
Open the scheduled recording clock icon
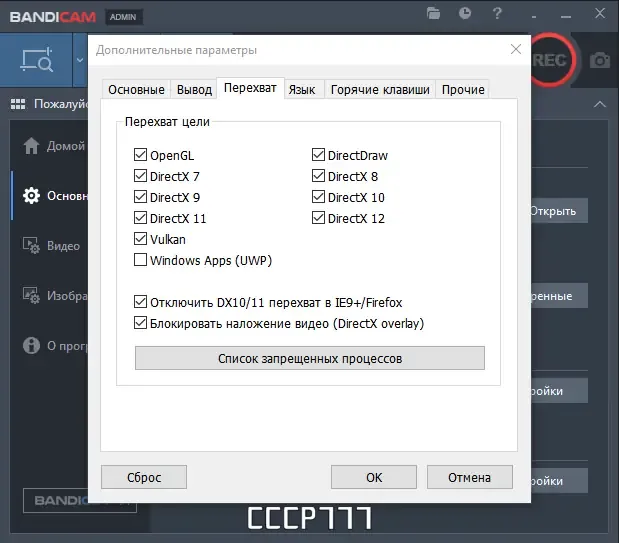point(465,13)
